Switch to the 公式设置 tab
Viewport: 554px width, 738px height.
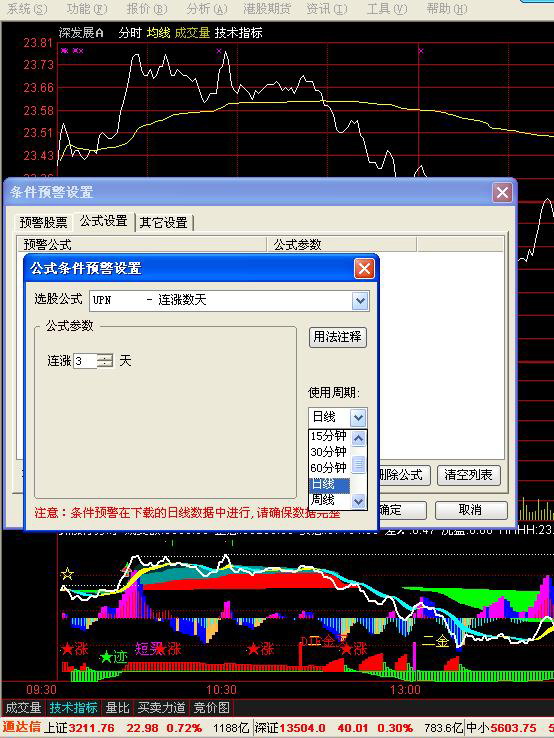[104, 221]
